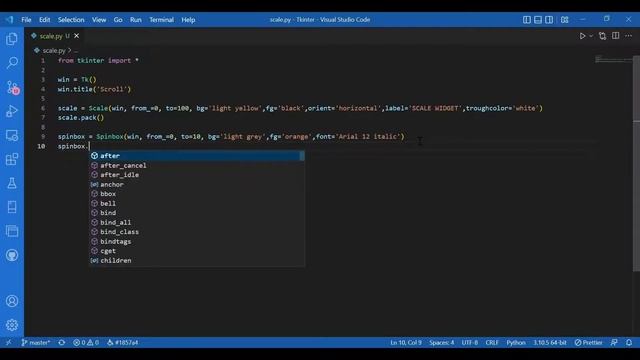
Task: Open the Edit menu
Action: pyautogui.click(x=44, y=20)
